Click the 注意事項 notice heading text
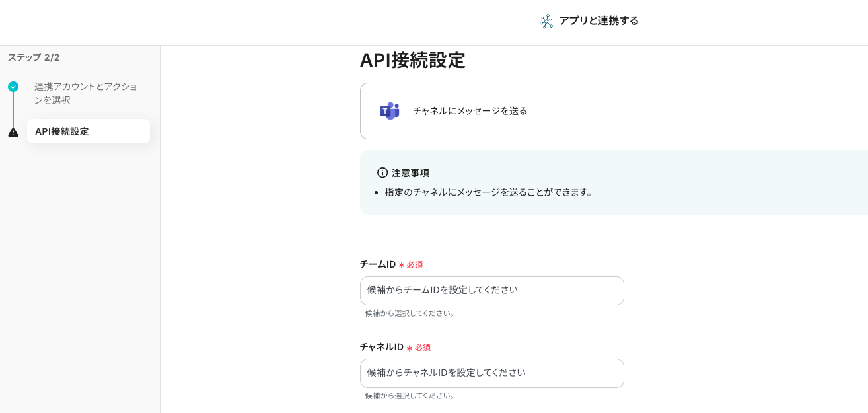Image resolution: width=868 pixels, height=413 pixels. (x=410, y=172)
